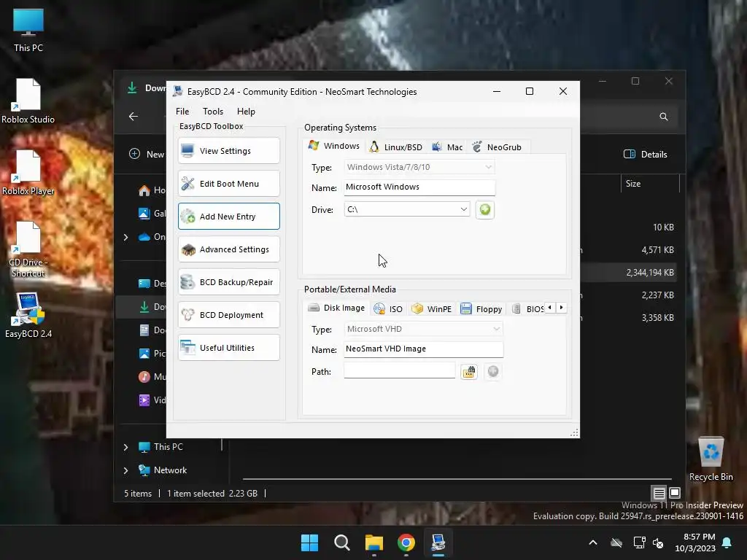Image resolution: width=747 pixels, height=560 pixels.
Task: Open Useful Utilities section
Action: (228, 348)
